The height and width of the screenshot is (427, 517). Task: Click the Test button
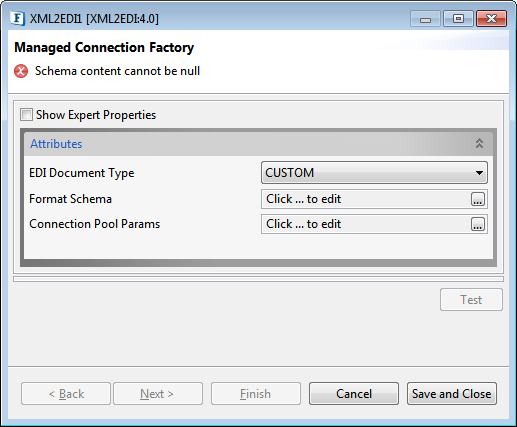pos(471,300)
